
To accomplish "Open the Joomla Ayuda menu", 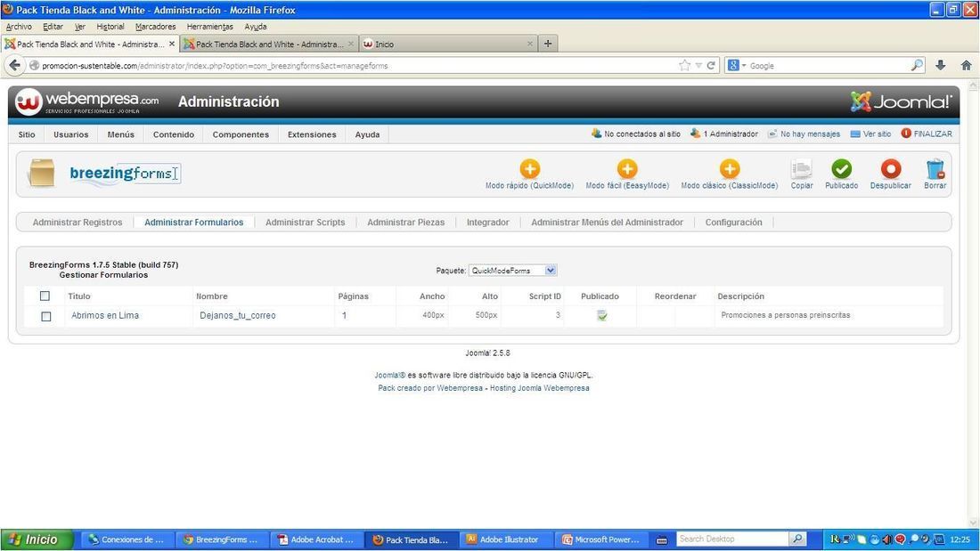I will (x=367, y=134).
